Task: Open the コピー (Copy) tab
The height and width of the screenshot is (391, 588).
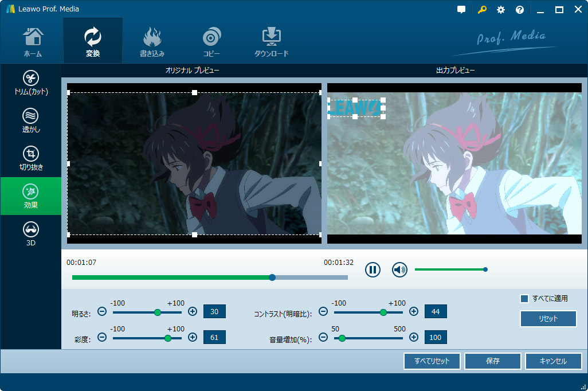Action: coord(211,42)
